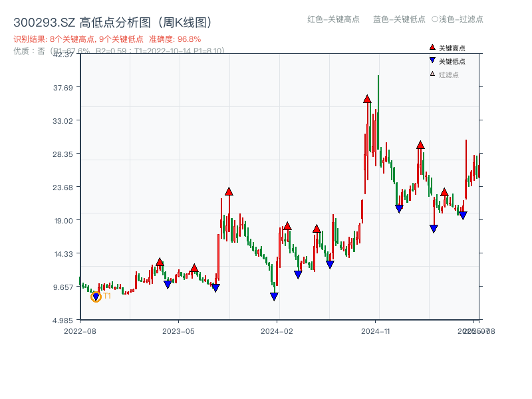The image size is (532, 399).
Task: Select red key-high triangle at 2023 spike near 23
Action: 229,192
